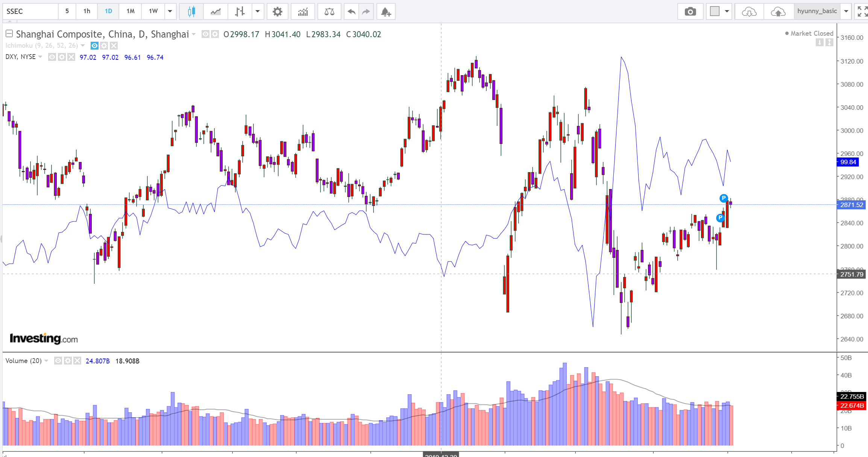Screen dimensions: 868x457
Task: Toggle Volume (20) indicator visibility
Action: click(58, 361)
